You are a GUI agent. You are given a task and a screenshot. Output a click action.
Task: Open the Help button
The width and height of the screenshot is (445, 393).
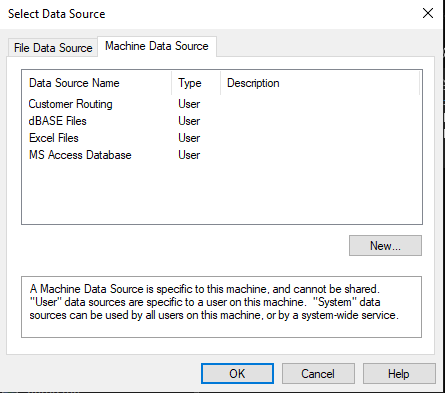pos(399,374)
